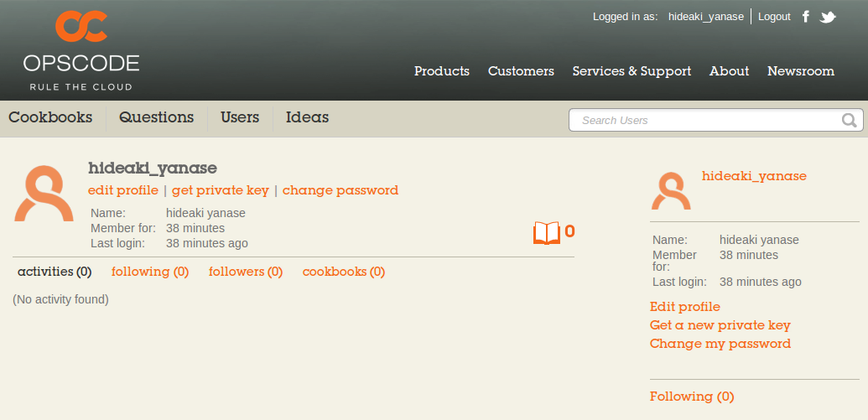The image size is (868, 420).
Task: Click Get a new private key
Action: pos(720,325)
